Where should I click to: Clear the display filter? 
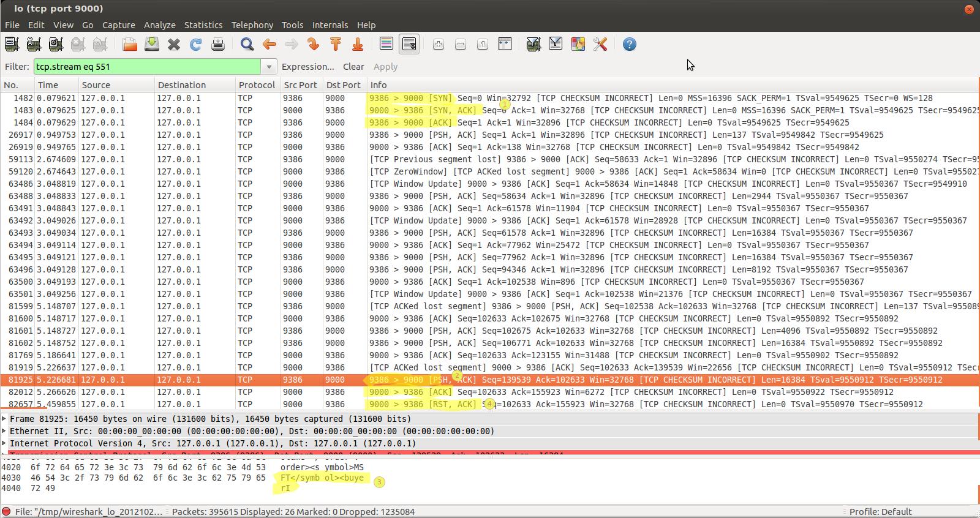[x=353, y=67]
